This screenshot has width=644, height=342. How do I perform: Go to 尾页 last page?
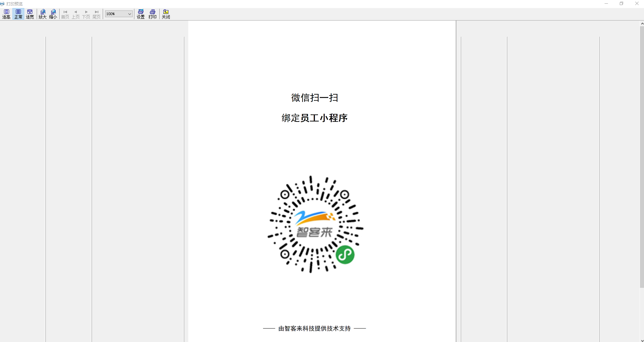(97, 14)
